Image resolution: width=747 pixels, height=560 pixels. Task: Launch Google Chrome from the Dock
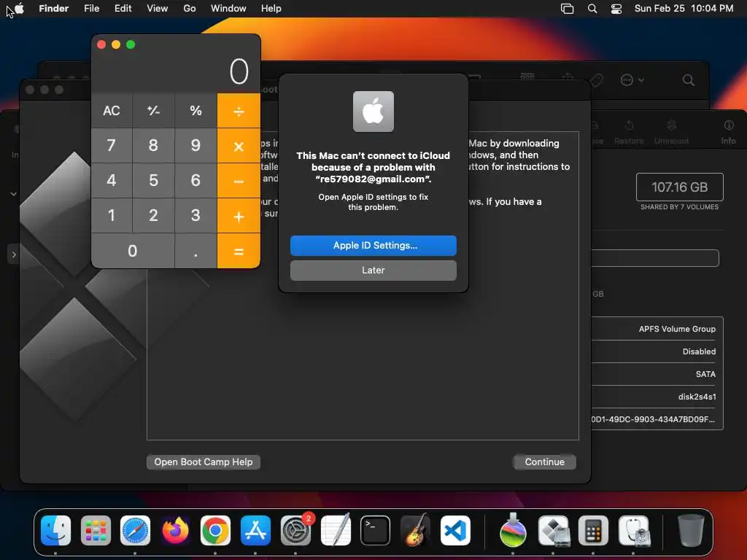215,531
